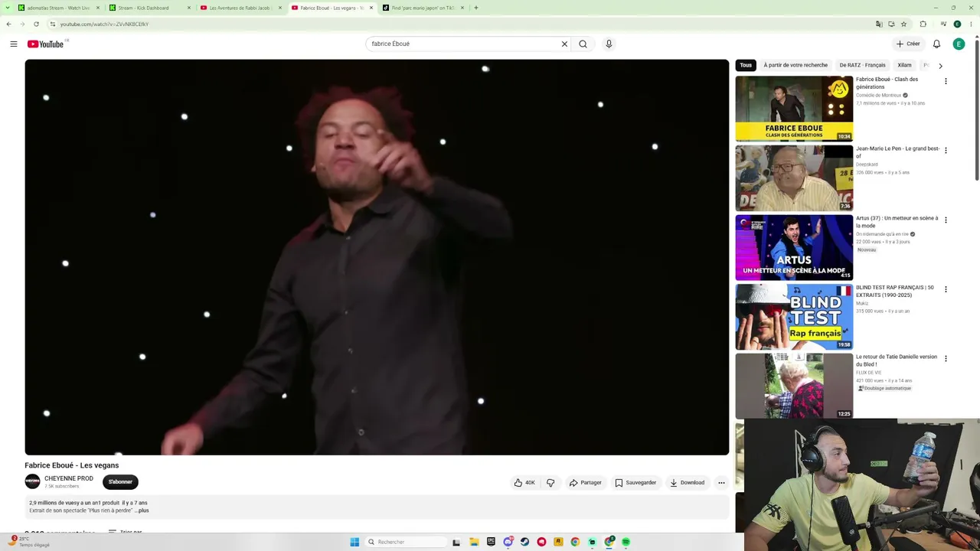980x551 pixels.
Task: Open the YouTube account avatar menu
Action: point(959,44)
